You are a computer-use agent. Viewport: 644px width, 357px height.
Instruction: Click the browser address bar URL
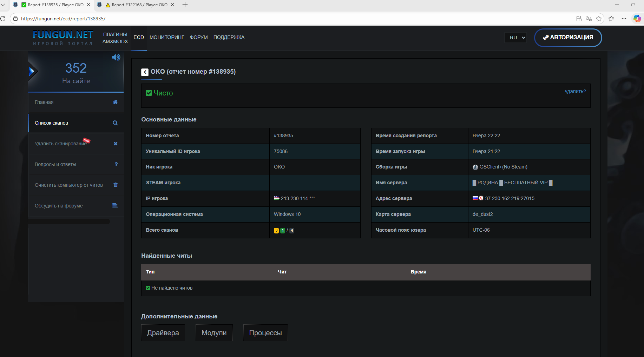63,19
